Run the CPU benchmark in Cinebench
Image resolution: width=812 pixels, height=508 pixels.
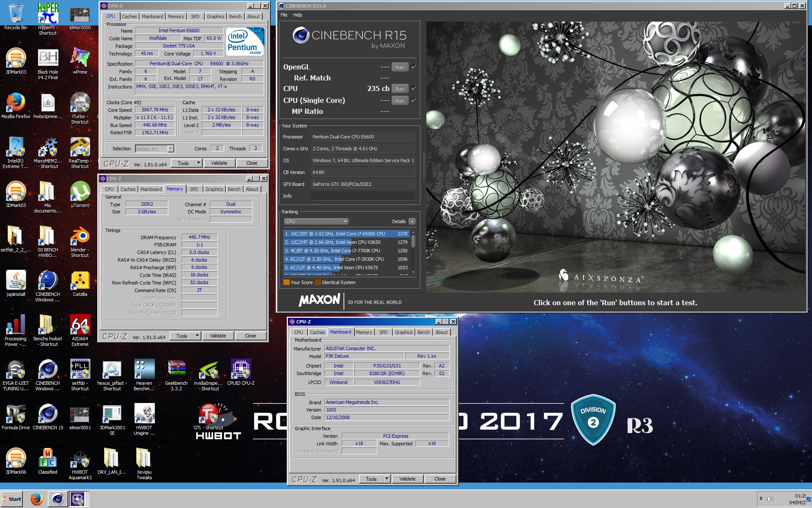(x=400, y=89)
